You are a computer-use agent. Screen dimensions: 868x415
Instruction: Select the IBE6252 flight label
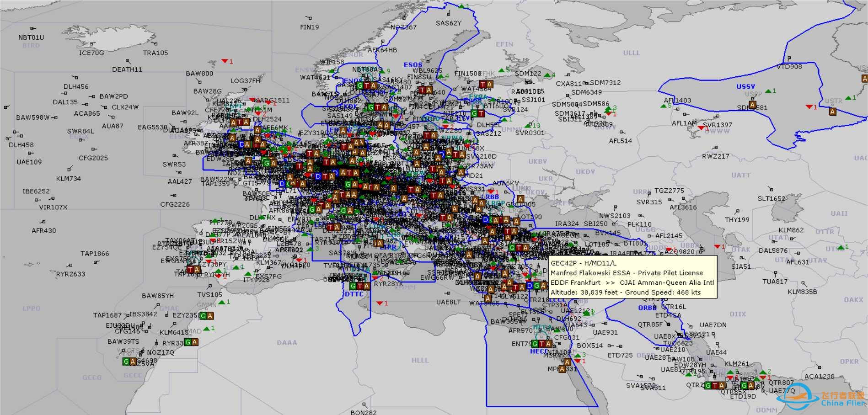point(36,192)
